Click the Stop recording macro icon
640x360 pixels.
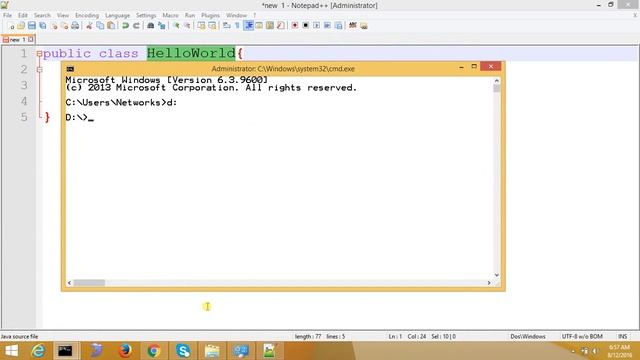click(x=305, y=26)
